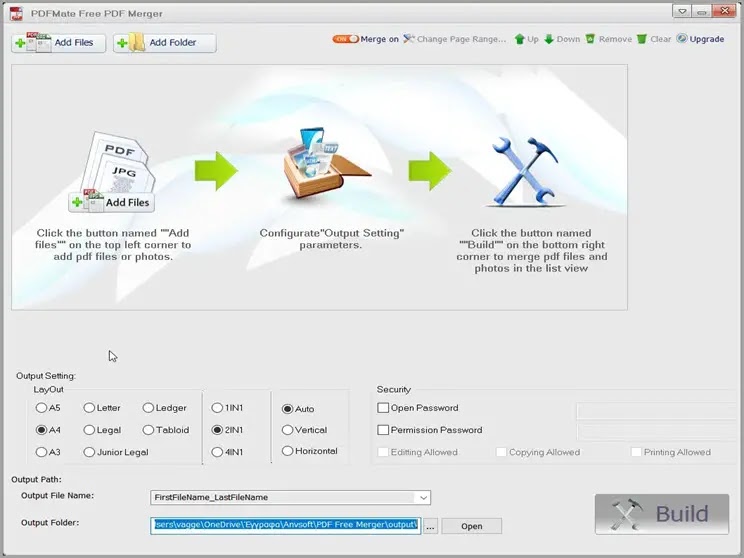Click the green Down arrow icon
Image resolution: width=744 pixels, height=558 pixels.
tap(549, 39)
